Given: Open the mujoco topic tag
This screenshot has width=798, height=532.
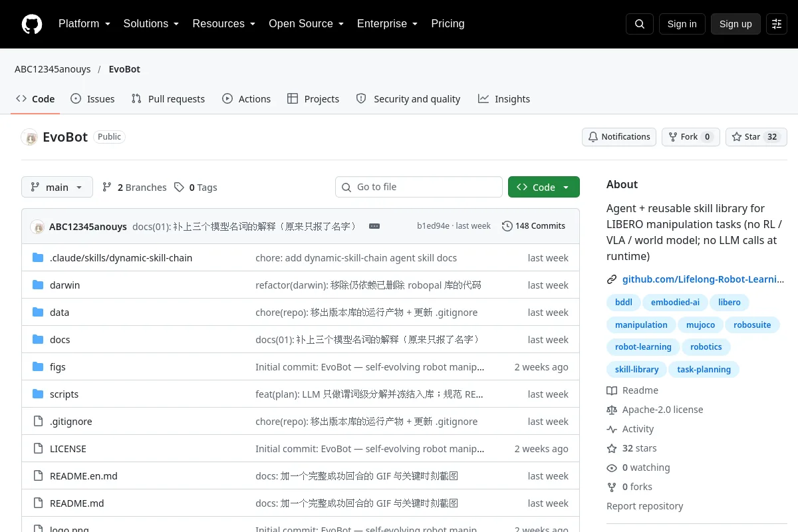Looking at the screenshot, I should (700, 325).
